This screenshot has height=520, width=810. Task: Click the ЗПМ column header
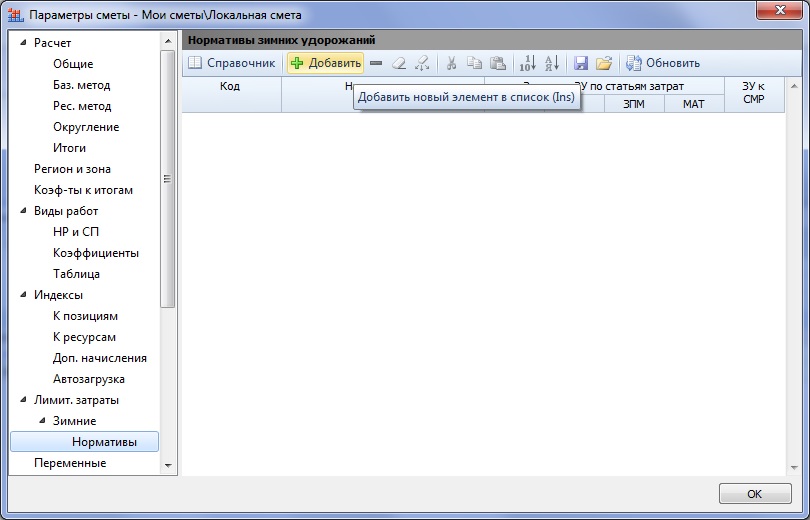[x=634, y=104]
